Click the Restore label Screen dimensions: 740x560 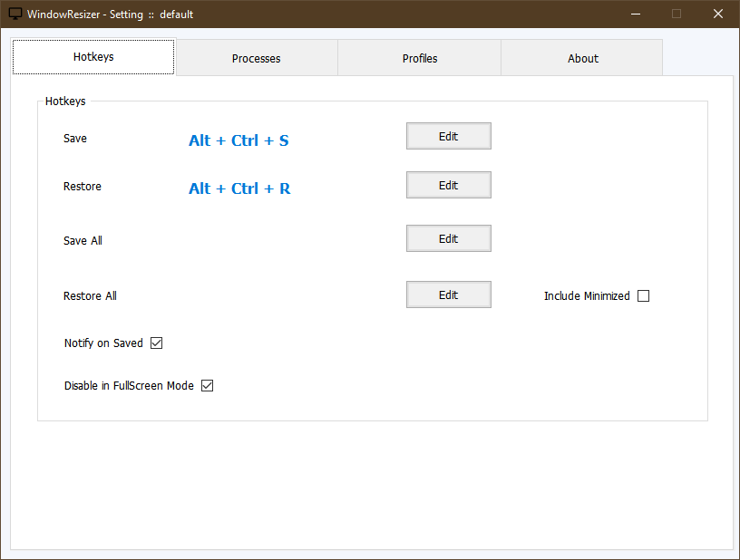[x=83, y=186]
